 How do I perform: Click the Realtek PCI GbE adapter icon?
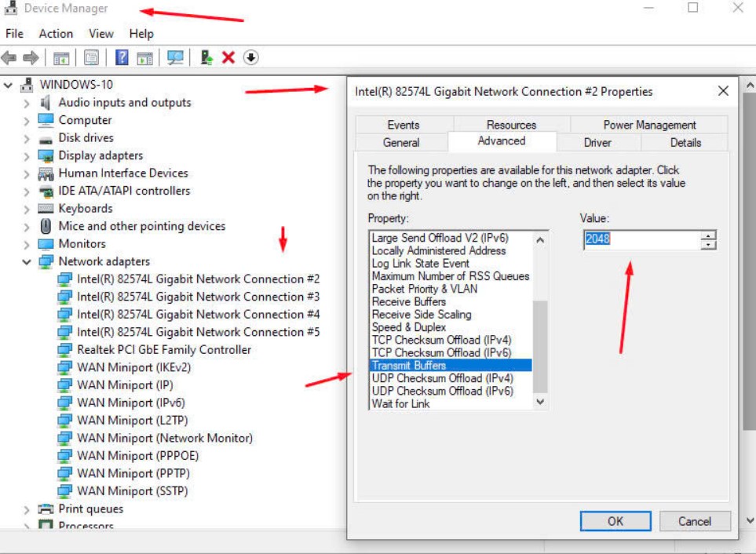64,350
